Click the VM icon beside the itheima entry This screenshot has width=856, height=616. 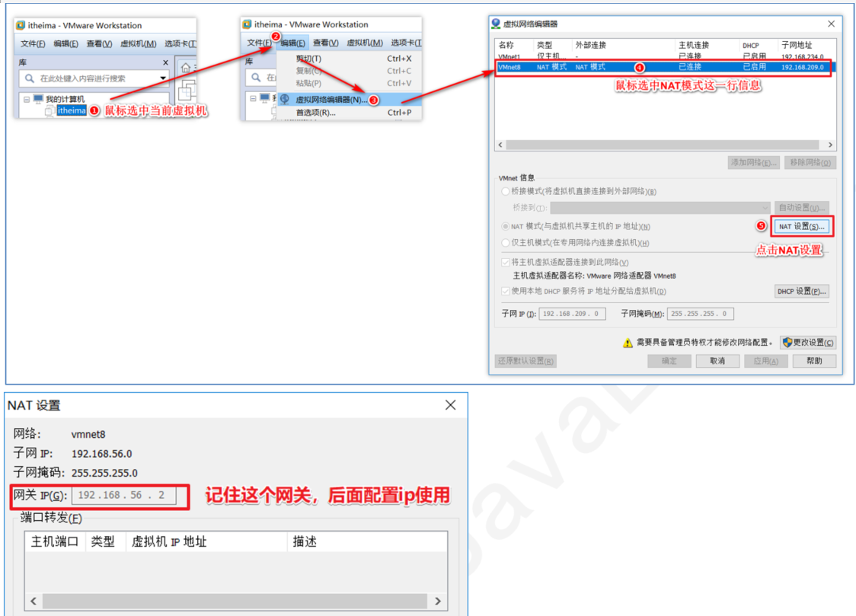[x=50, y=110]
